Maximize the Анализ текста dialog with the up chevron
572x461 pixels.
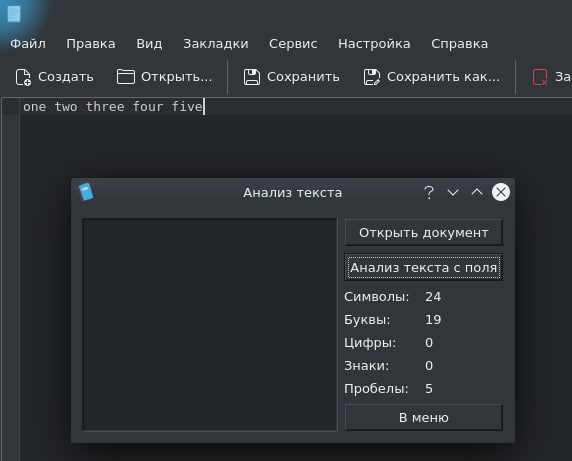(477, 192)
